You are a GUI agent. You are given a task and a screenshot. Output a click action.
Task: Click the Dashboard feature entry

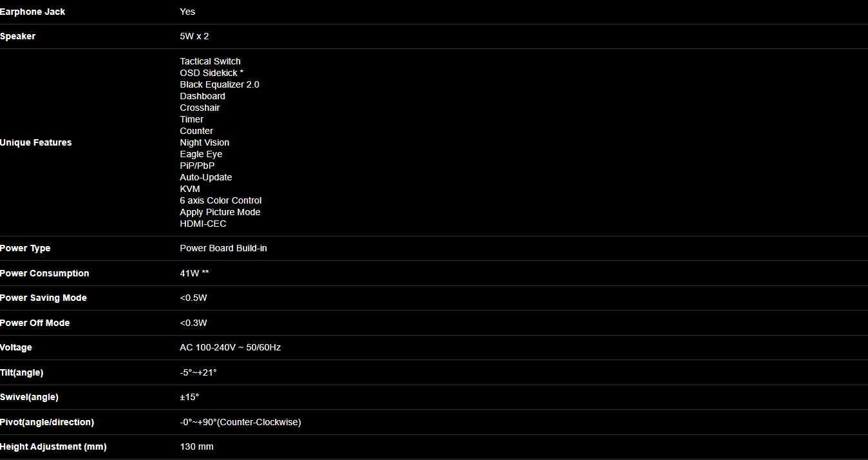pyautogui.click(x=203, y=96)
